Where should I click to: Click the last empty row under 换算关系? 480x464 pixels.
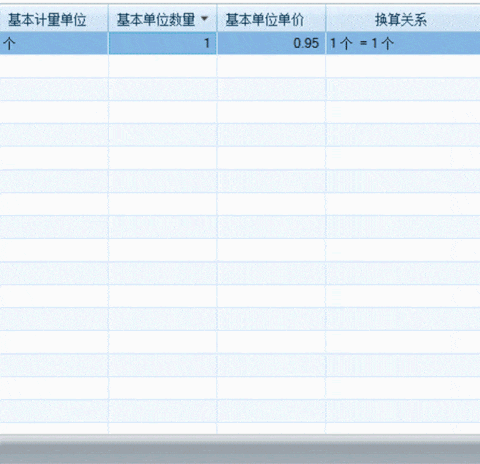coord(403,428)
